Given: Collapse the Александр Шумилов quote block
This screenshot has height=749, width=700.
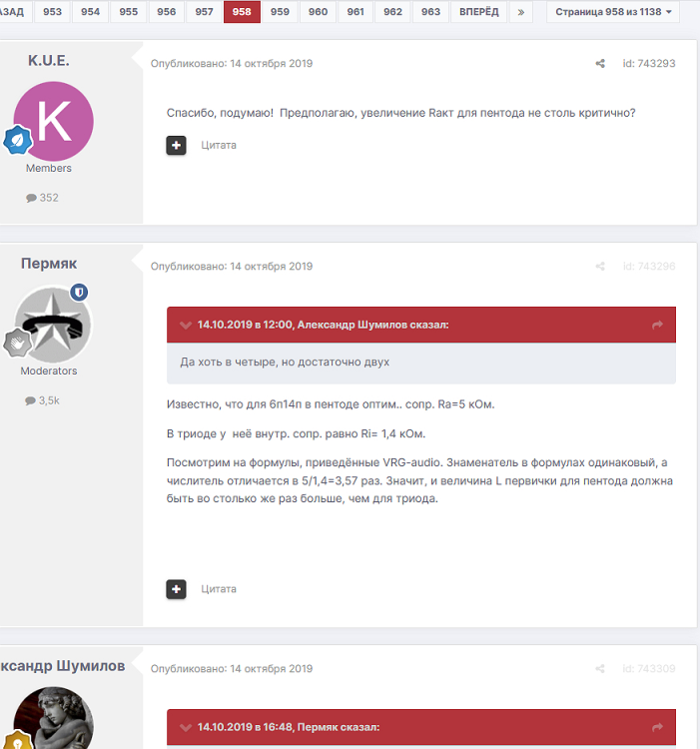Looking at the screenshot, I should (186, 325).
